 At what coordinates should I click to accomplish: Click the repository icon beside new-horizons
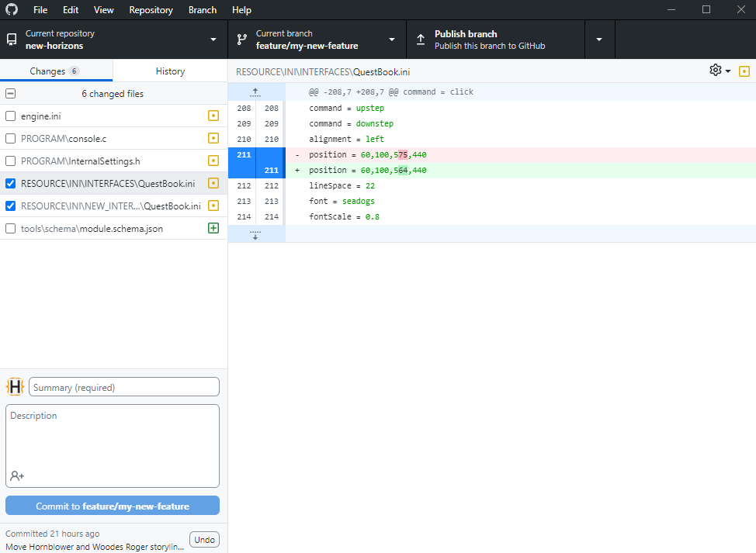tap(12, 40)
